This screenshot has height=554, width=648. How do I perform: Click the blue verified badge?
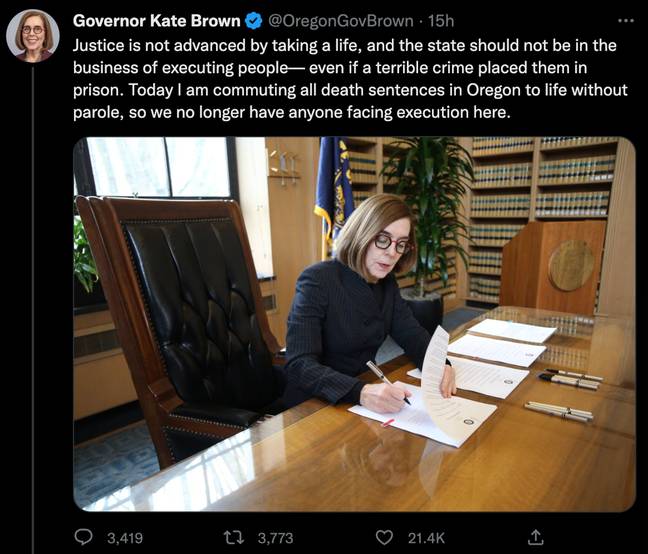coord(254,21)
